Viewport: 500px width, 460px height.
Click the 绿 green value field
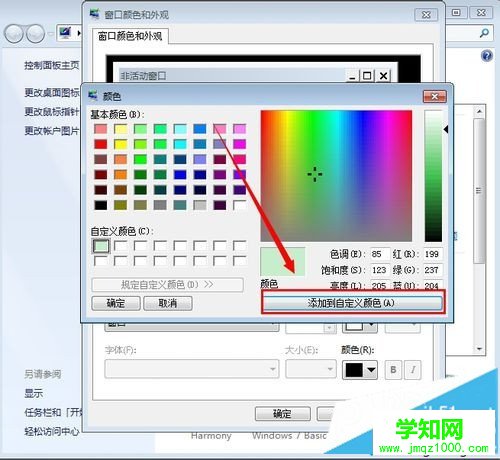[433, 270]
